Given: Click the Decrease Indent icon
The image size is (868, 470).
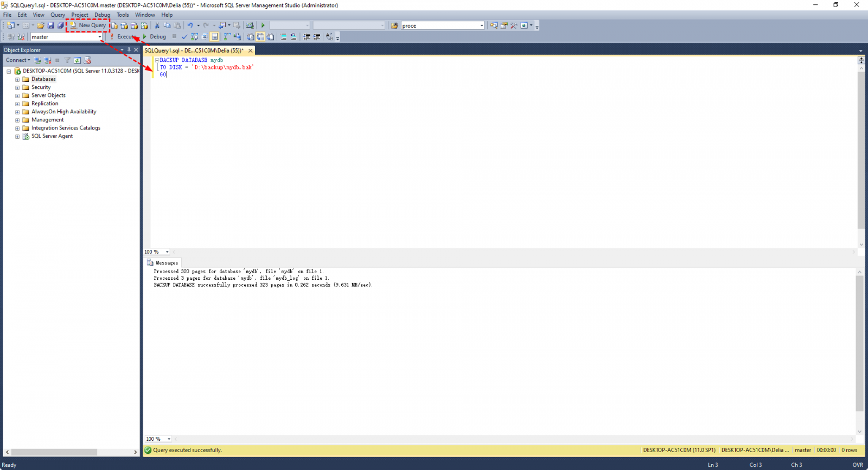Looking at the screenshot, I should point(307,37).
